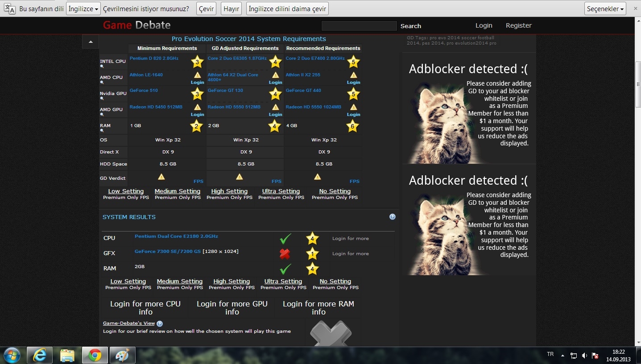The width and height of the screenshot is (641, 364).
Task: Click the volume speaker icon in system tray
Action: pyautogui.click(x=584, y=356)
